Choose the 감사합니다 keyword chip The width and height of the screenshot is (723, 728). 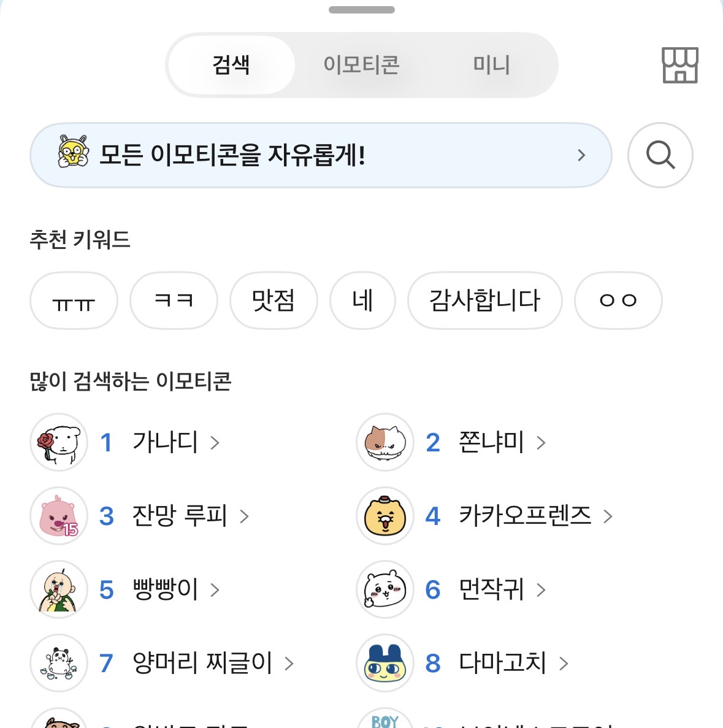[x=484, y=301]
